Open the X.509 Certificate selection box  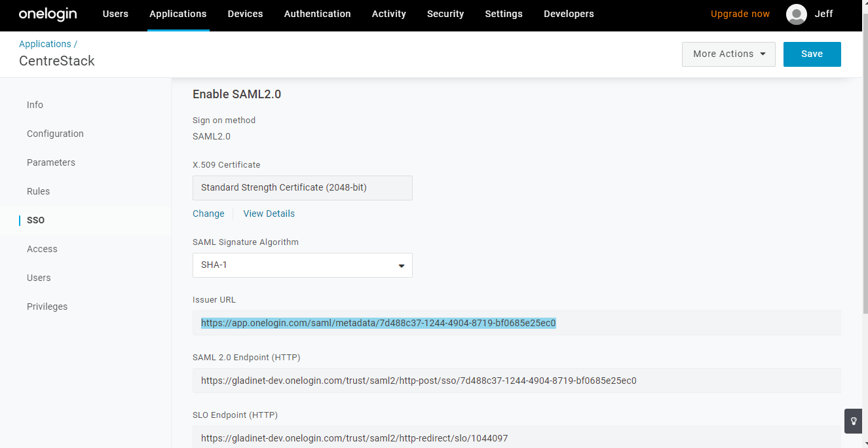pyautogui.click(x=303, y=187)
